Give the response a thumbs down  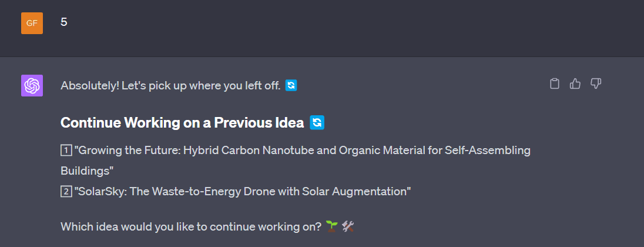point(596,84)
